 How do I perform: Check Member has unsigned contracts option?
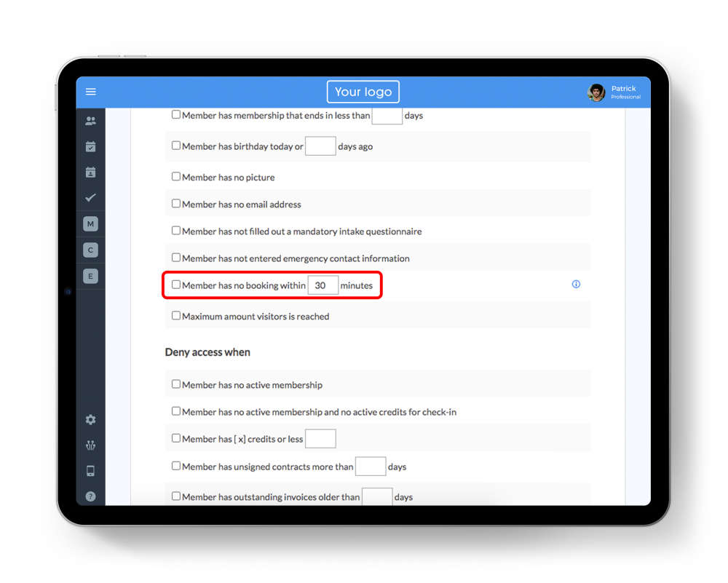click(x=176, y=466)
